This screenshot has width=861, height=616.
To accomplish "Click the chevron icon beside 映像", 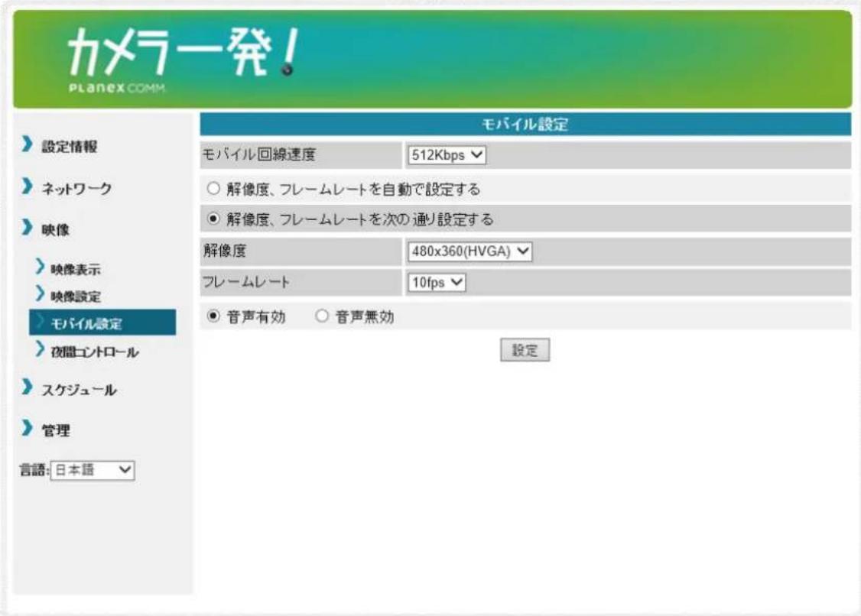I will click(x=27, y=227).
